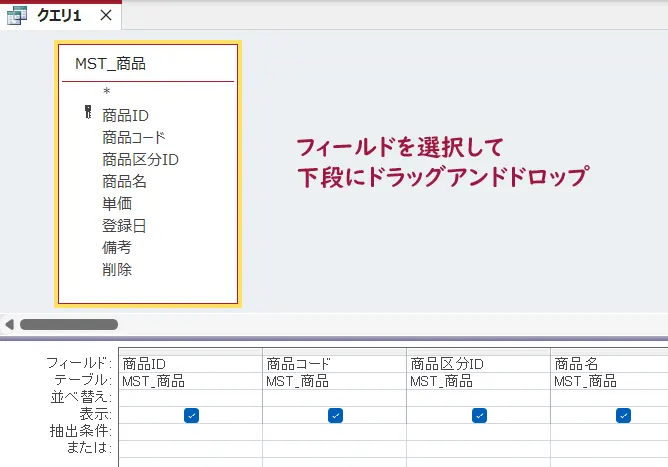Open the テーブル dropdown under 商品コード
The image size is (668, 467).
click(333, 381)
